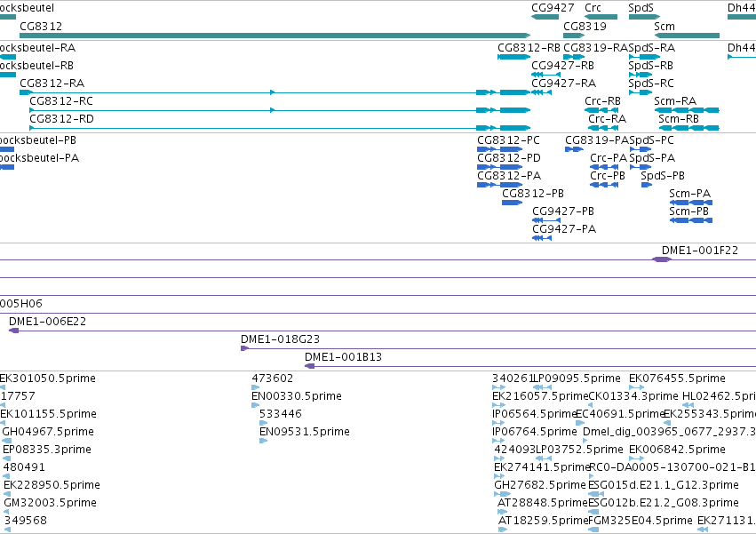Open the Scm-PA protein

pos(690,194)
